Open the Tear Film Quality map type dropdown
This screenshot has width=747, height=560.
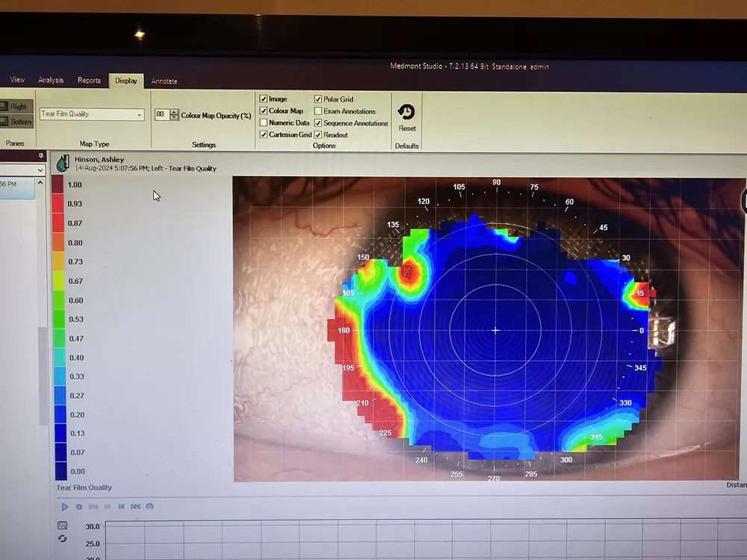click(140, 114)
